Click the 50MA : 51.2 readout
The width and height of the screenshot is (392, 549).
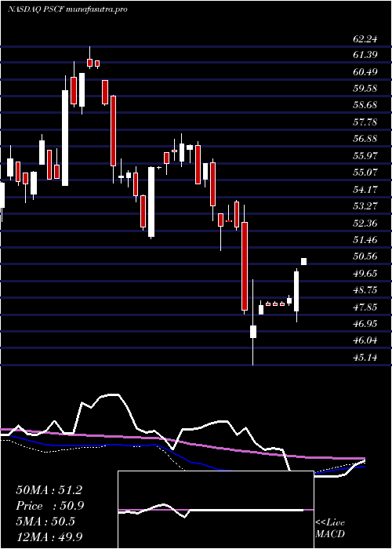point(49,490)
